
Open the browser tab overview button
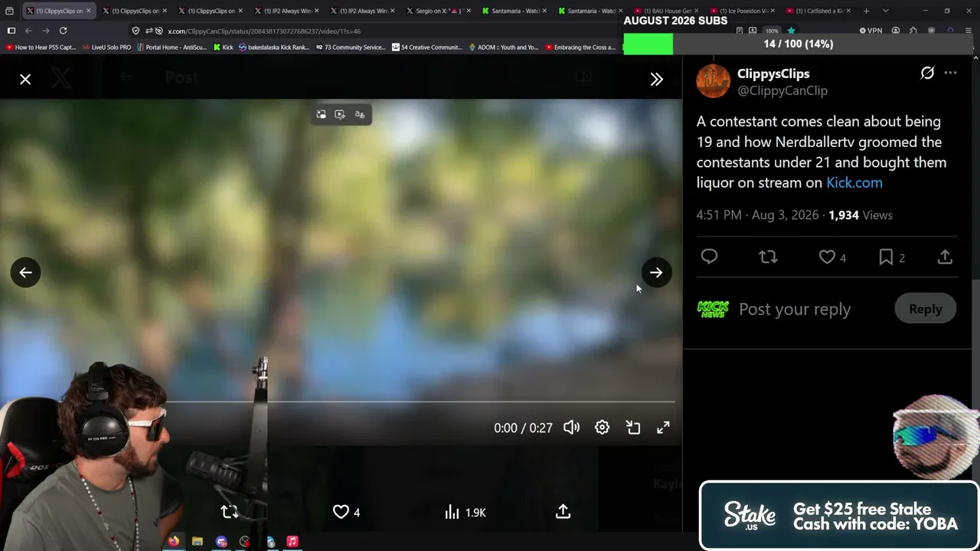[9, 11]
